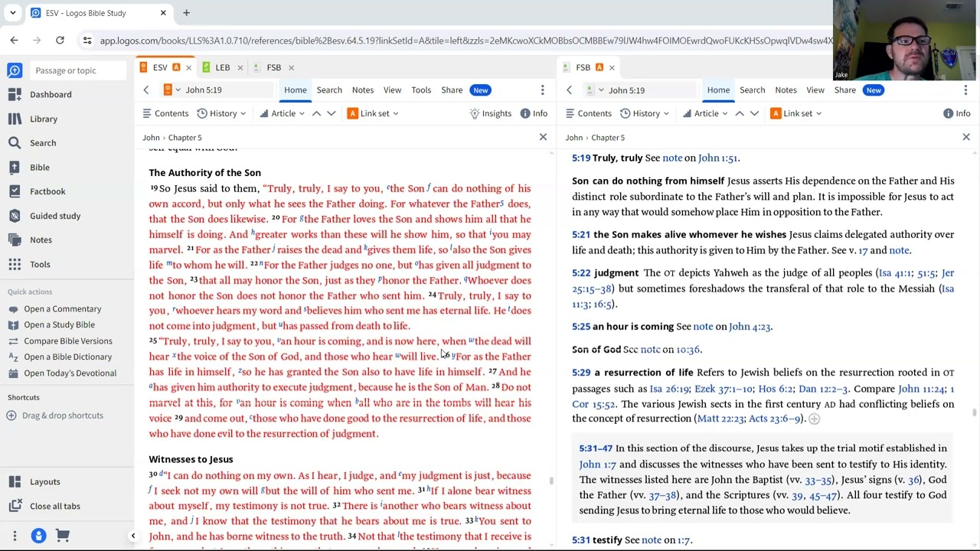This screenshot has height=551, width=980.
Task: Click the Passage or topic field
Action: 77,70
